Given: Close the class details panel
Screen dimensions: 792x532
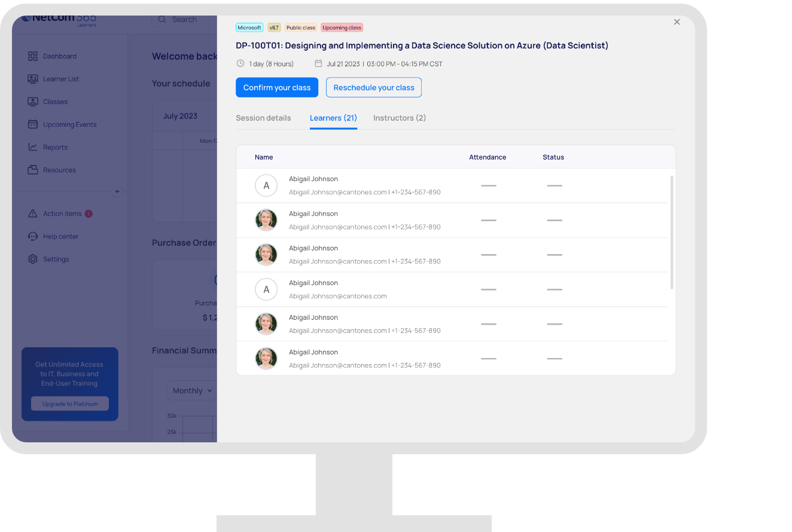Looking at the screenshot, I should point(677,22).
